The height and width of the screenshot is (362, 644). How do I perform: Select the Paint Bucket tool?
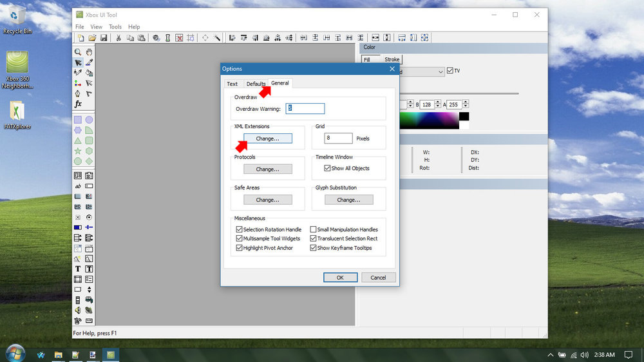click(x=89, y=73)
